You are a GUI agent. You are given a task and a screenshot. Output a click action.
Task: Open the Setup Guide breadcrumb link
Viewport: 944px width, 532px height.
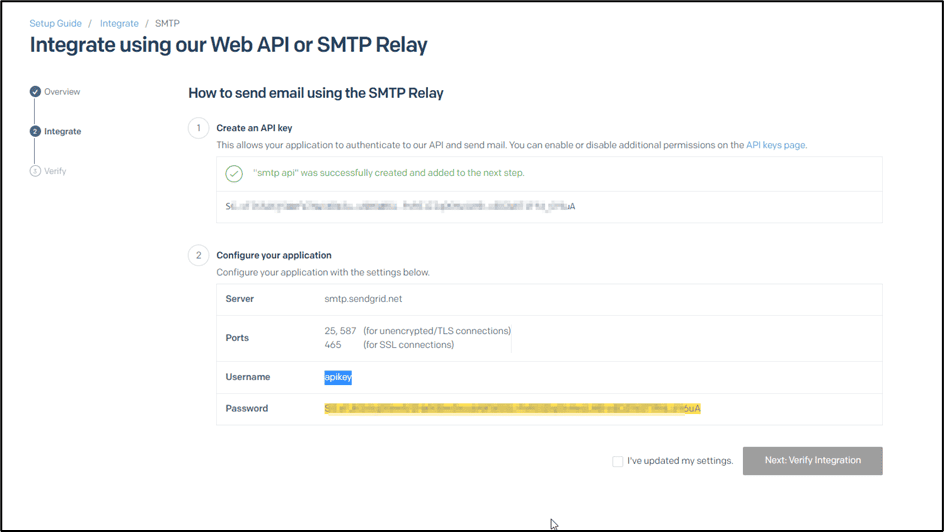tap(55, 23)
